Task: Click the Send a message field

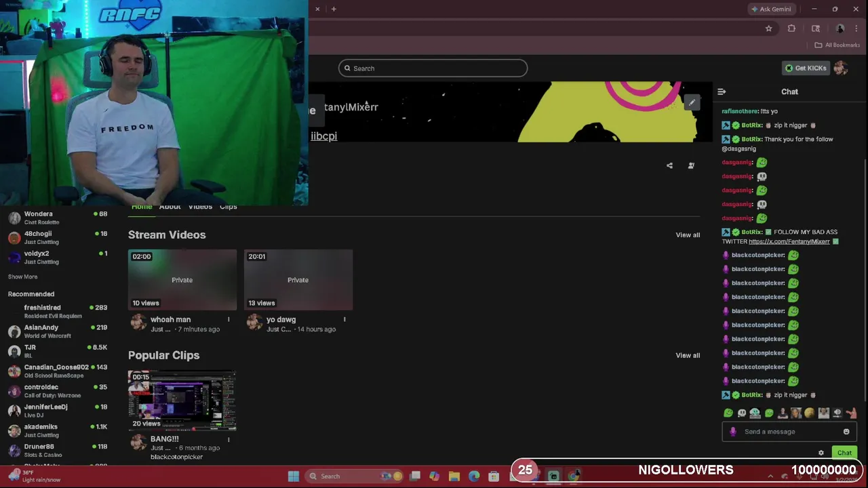Action: 790,432
